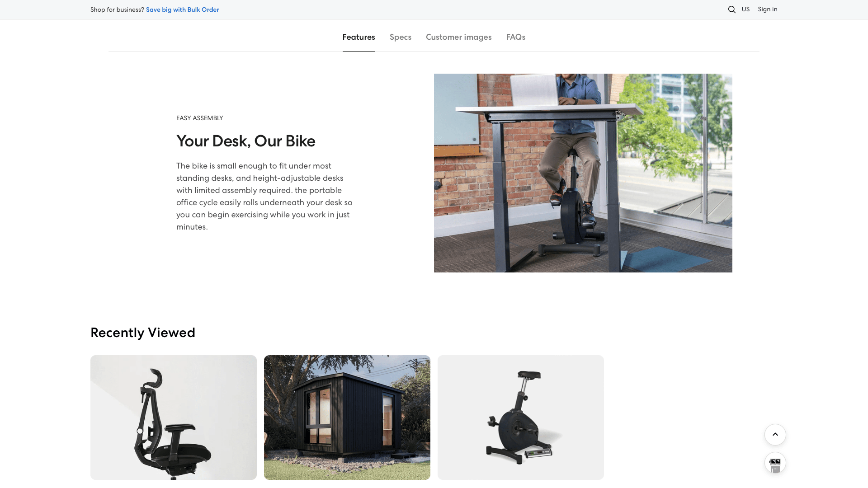Switch to the Specs tab

pyautogui.click(x=401, y=37)
